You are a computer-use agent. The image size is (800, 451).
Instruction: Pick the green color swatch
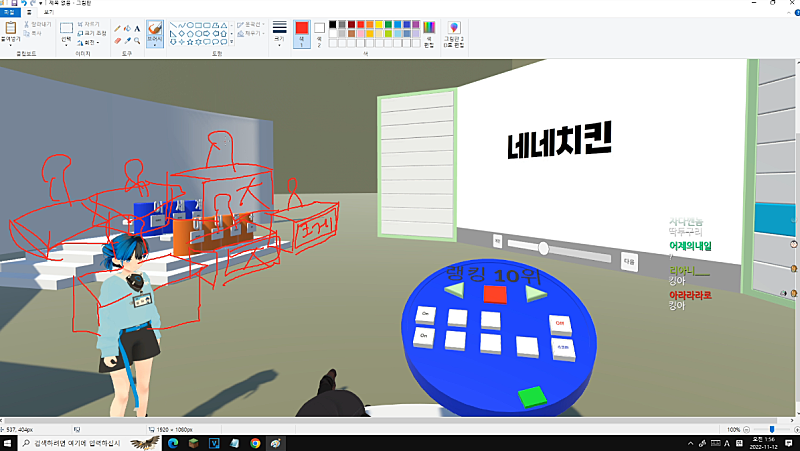[388, 24]
